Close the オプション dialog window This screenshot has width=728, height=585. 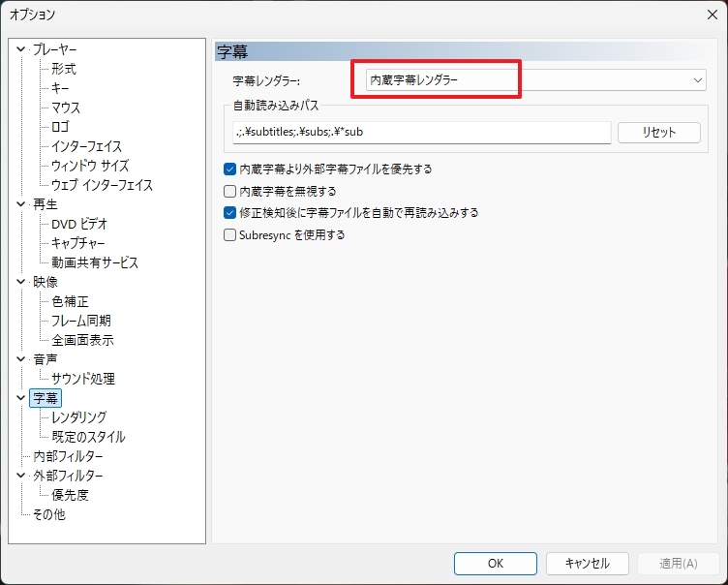coord(712,14)
